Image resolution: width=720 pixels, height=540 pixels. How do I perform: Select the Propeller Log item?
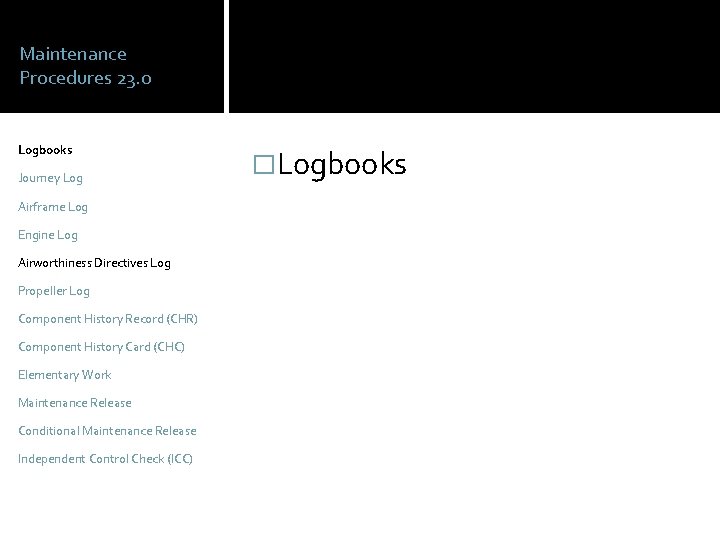click(x=54, y=291)
